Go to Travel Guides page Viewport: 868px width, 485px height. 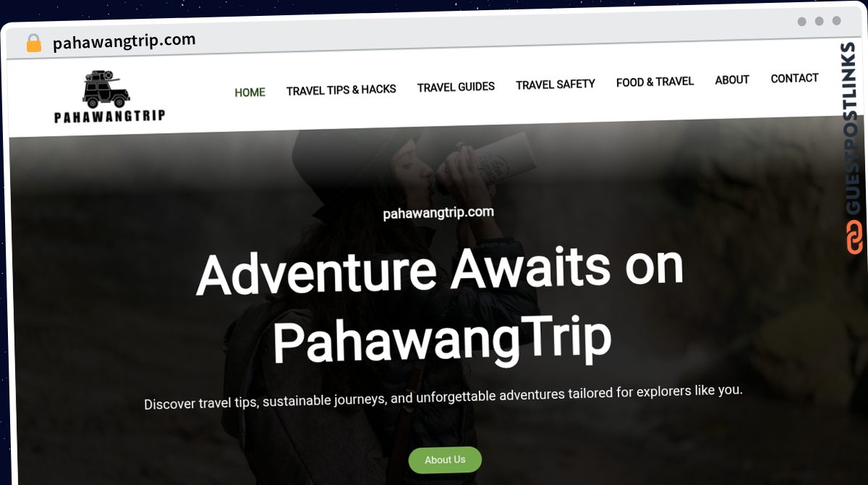coord(456,87)
